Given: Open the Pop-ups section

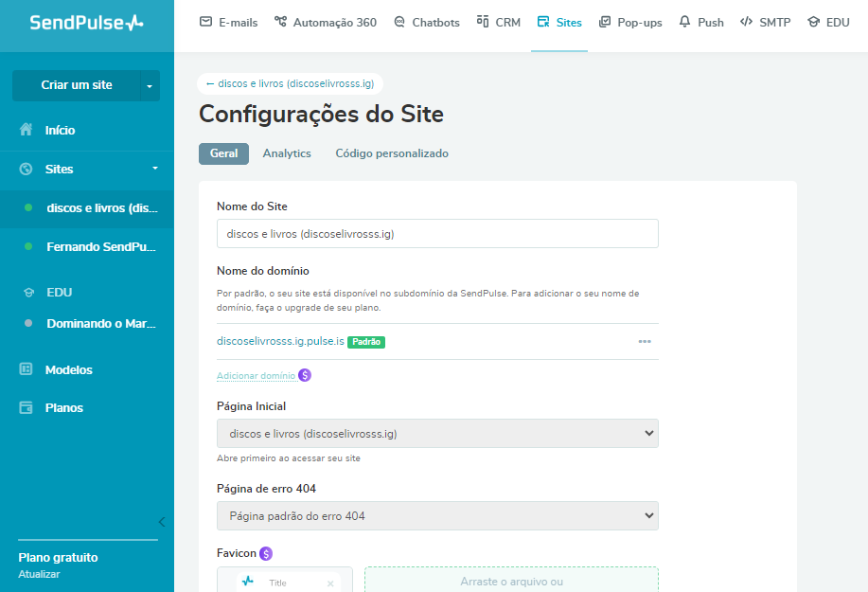Looking at the screenshot, I should pyautogui.click(x=630, y=22).
